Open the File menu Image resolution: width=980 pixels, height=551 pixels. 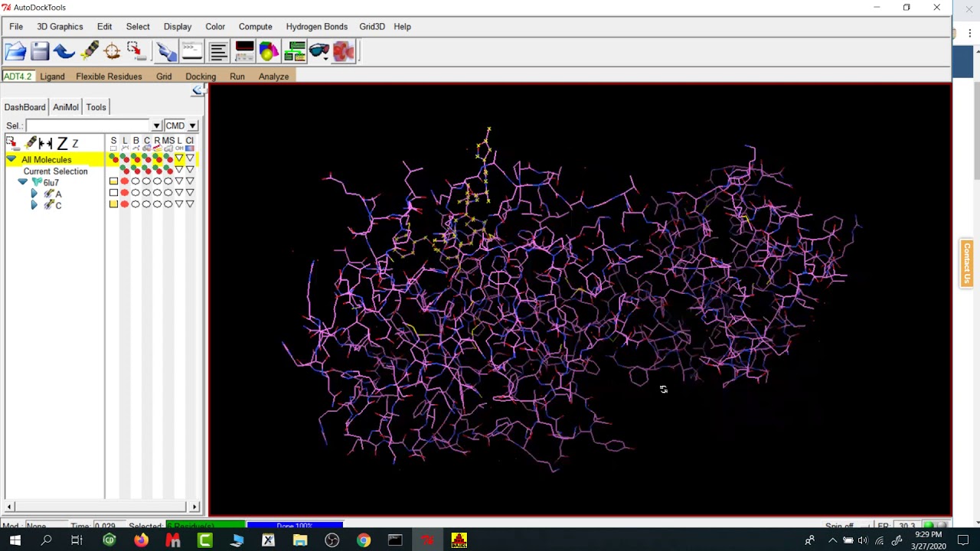16,26
